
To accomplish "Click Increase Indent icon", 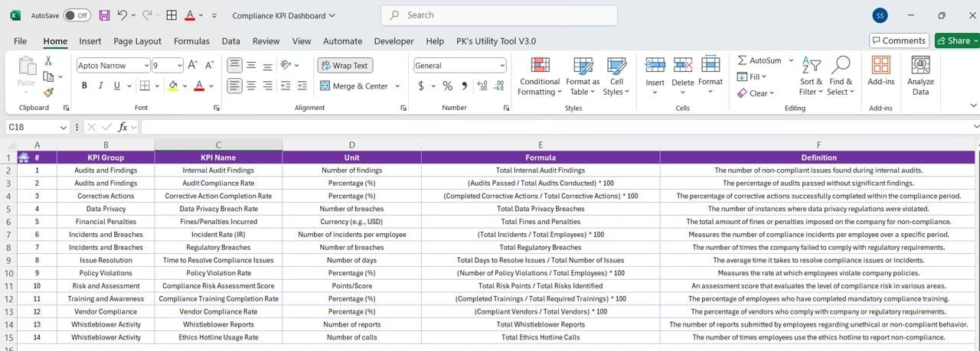I will click(302, 86).
